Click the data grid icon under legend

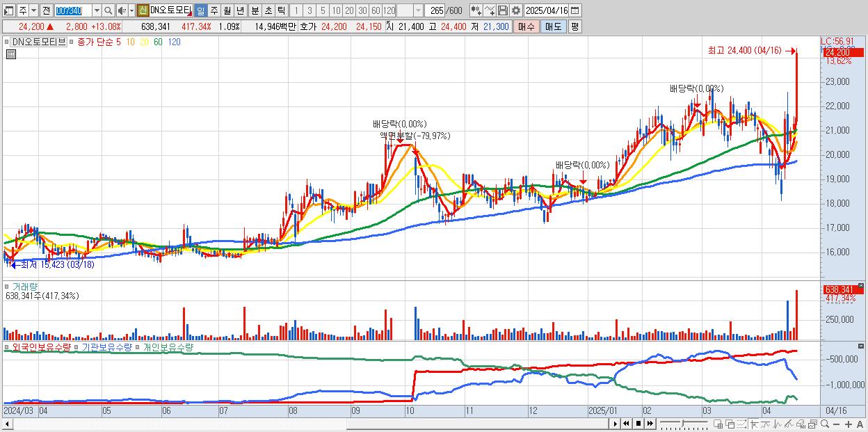(10, 54)
